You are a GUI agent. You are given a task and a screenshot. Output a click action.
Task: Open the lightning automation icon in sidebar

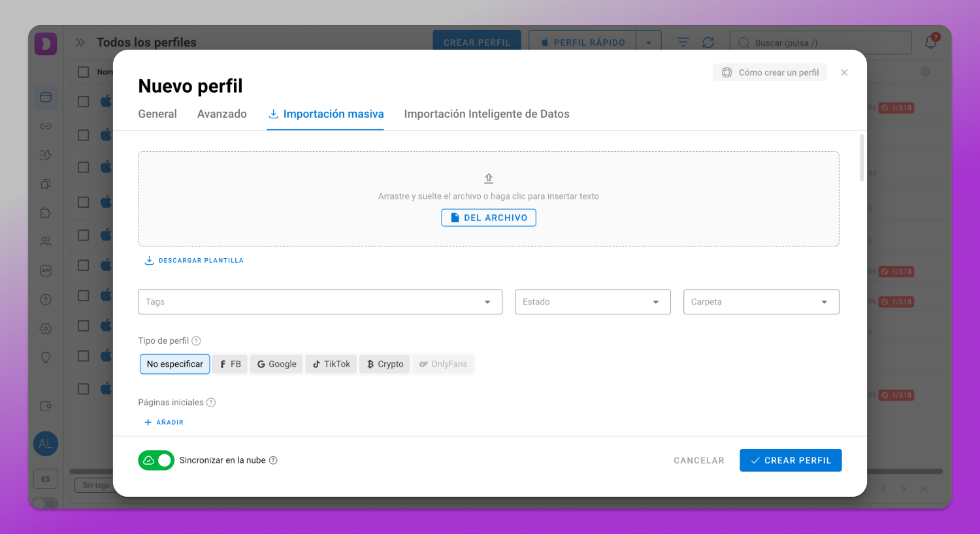46,155
